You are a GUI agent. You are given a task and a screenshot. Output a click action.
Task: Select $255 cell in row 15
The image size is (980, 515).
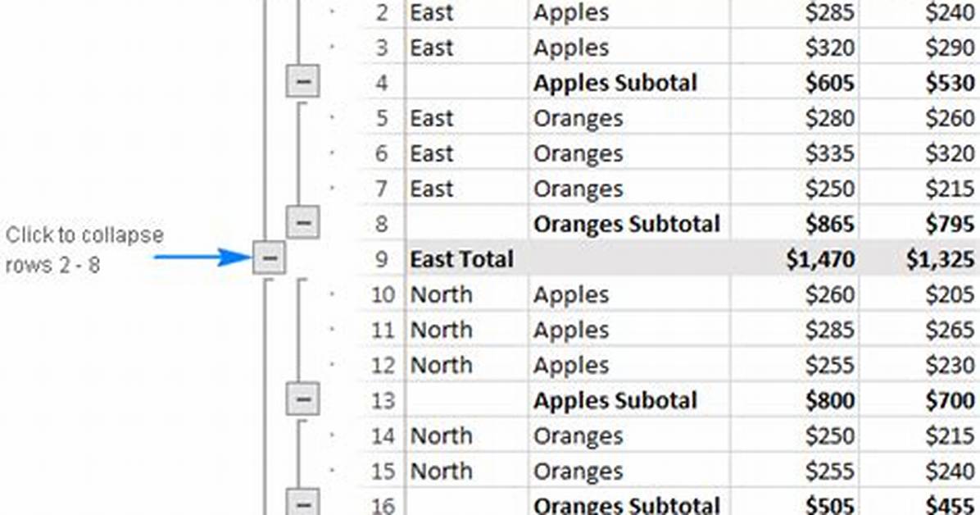pos(794,471)
